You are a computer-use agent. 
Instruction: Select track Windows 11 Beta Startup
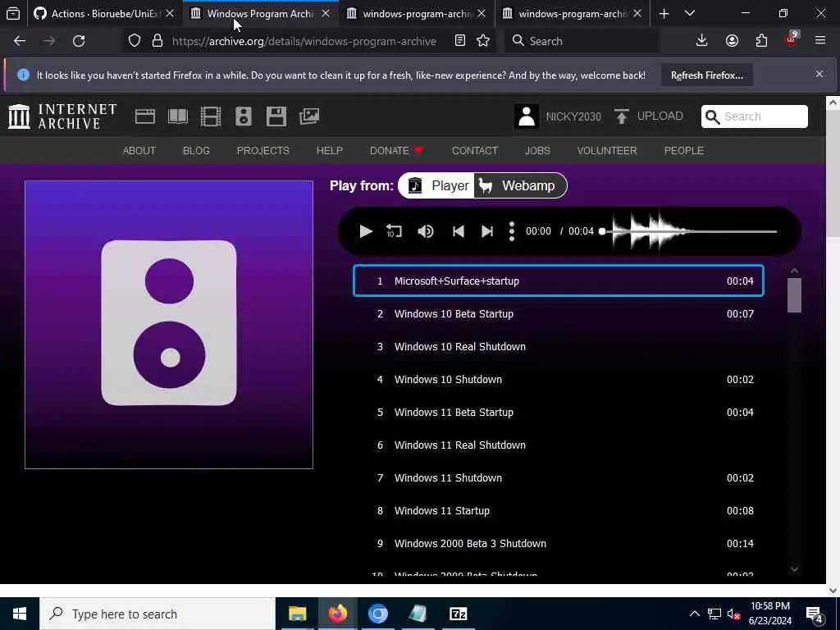[558, 412]
